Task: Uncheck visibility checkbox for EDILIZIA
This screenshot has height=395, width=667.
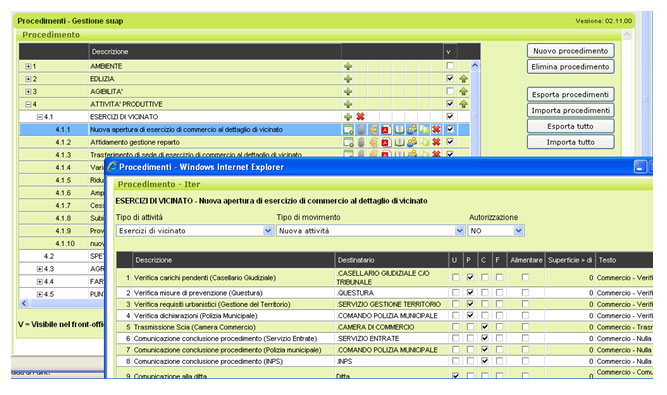Action: [450, 78]
